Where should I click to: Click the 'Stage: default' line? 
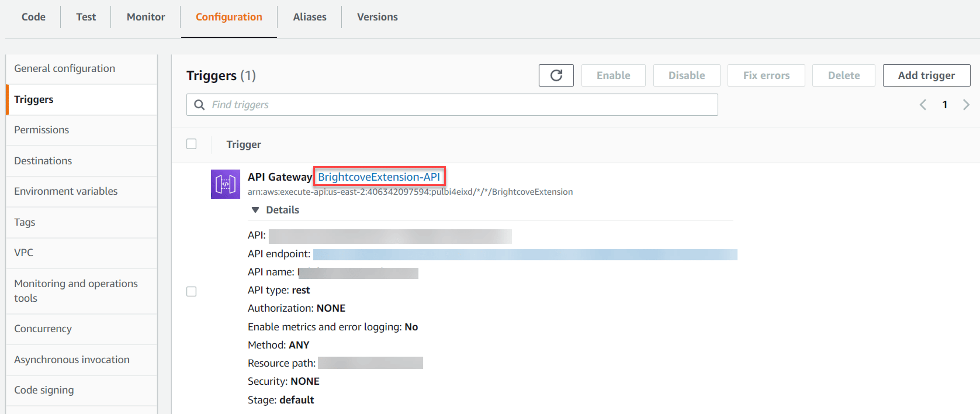(281, 400)
